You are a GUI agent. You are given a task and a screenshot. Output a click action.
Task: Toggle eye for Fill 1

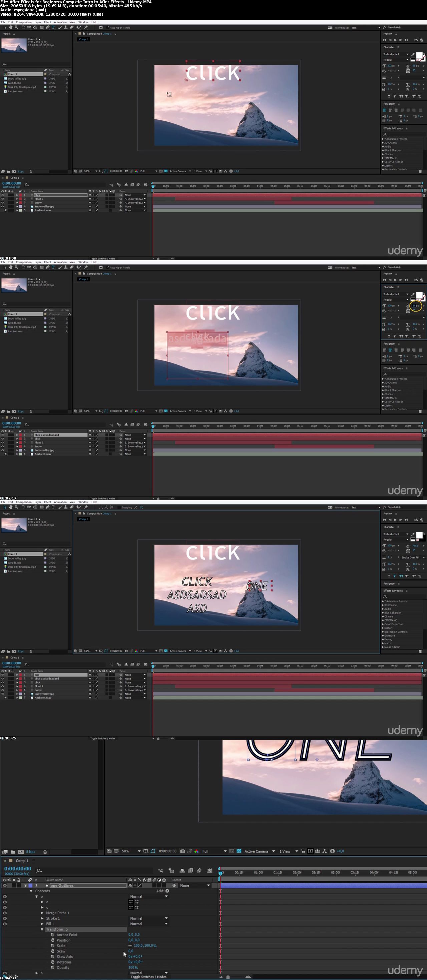coord(5,924)
